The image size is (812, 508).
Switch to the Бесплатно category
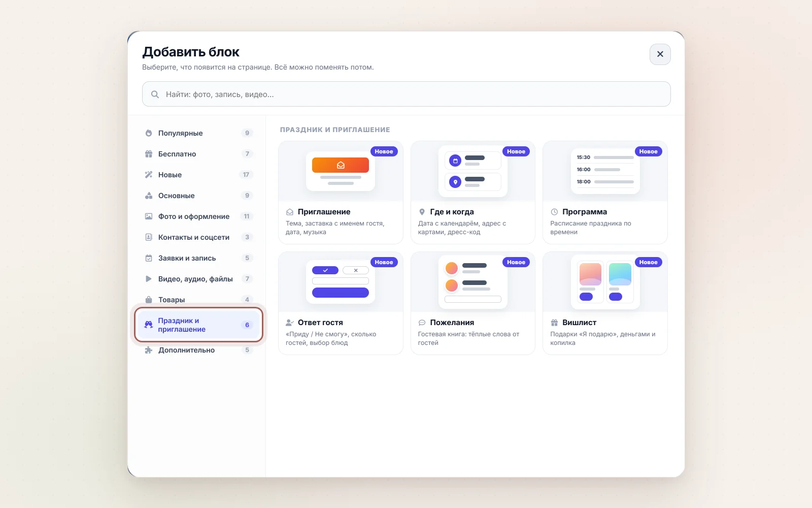(x=198, y=154)
